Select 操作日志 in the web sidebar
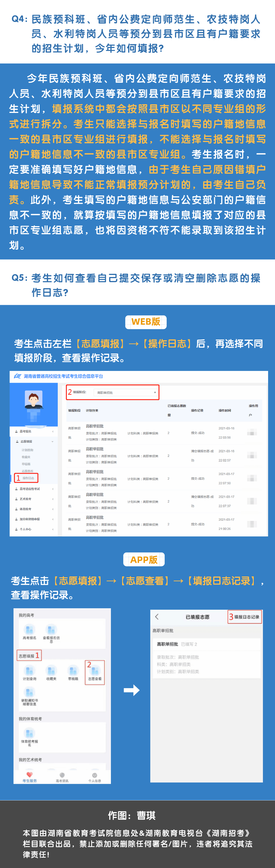The image size is (275, 868). [x=28, y=478]
